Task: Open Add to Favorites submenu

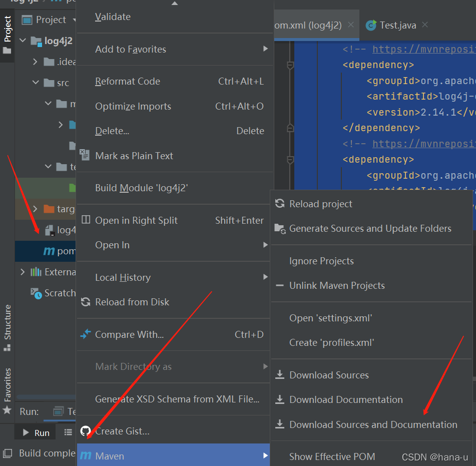Action: tap(175, 49)
